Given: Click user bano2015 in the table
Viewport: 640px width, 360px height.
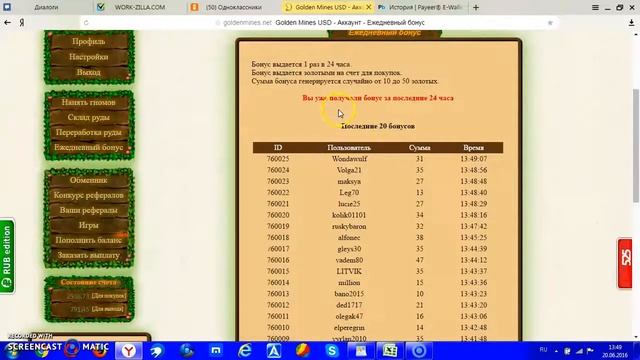Looking at the screenshot, I should 349,294.
